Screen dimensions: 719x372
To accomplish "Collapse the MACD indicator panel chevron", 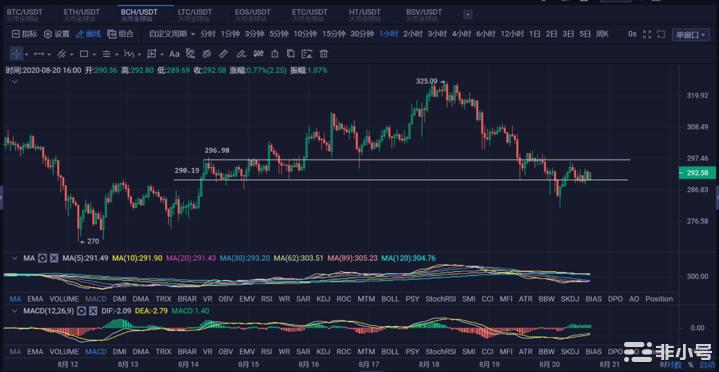I will coord(14,311).
